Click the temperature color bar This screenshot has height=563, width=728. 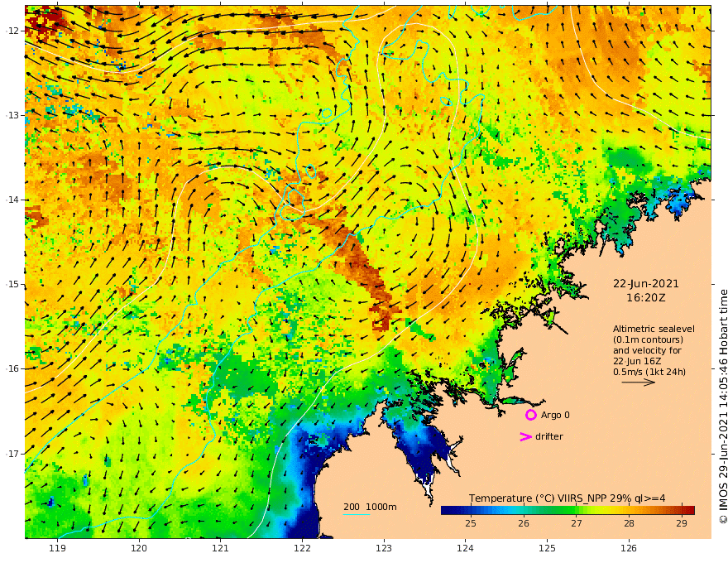(x=568, y=511)
